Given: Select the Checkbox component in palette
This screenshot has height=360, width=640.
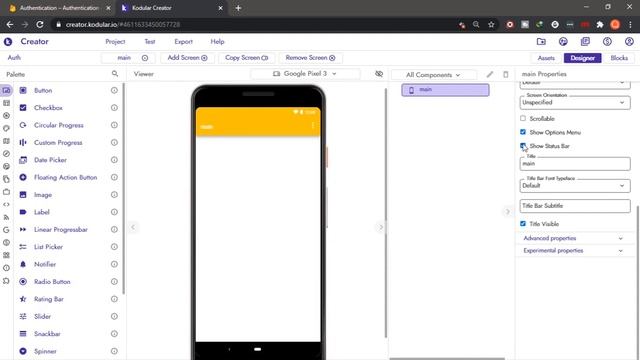Looking at the screenshot, I should pos(49,108).
